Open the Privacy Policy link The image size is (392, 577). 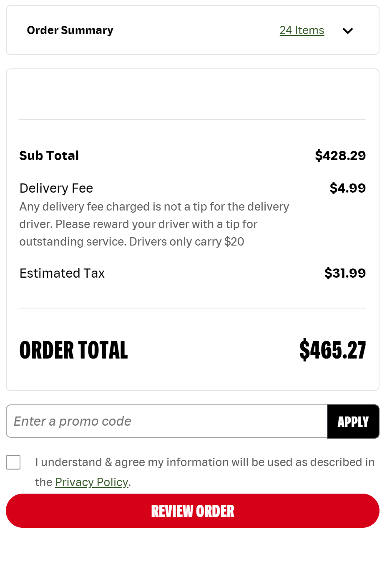click(91, 482)
